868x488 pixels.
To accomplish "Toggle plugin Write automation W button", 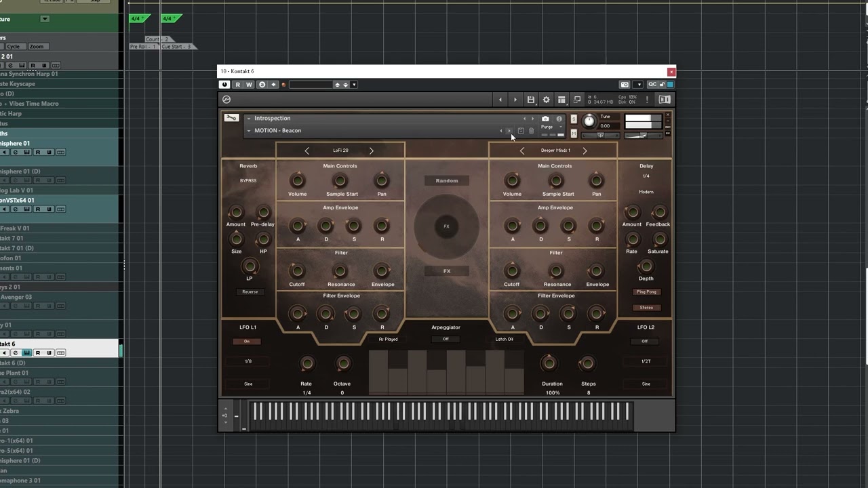I will tap(249, 85).
